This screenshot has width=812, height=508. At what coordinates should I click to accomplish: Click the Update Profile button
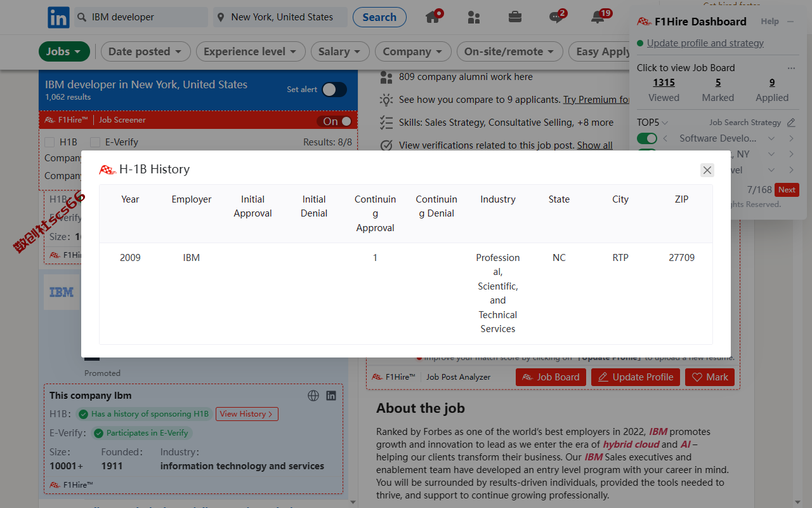pos(636,377)
